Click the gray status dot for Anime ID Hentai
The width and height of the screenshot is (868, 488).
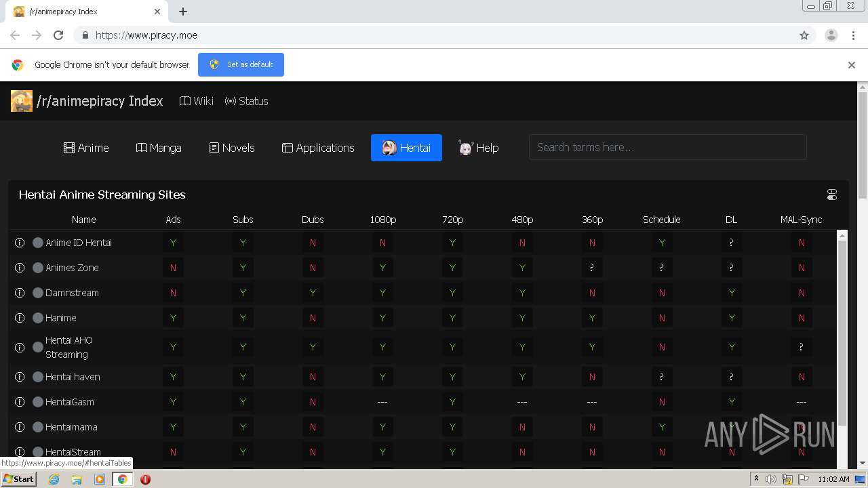tap(38, 243)
